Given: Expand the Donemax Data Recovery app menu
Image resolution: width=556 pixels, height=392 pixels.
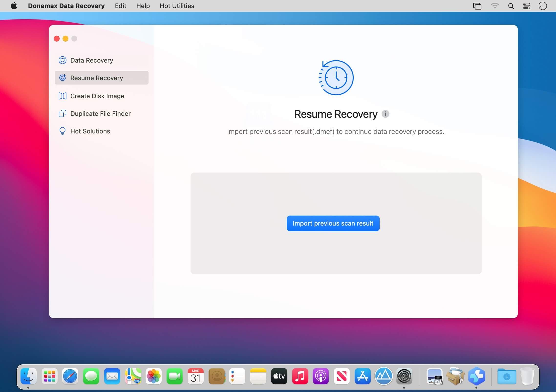Looking at the screenshot, I should (x=66, y=6).
